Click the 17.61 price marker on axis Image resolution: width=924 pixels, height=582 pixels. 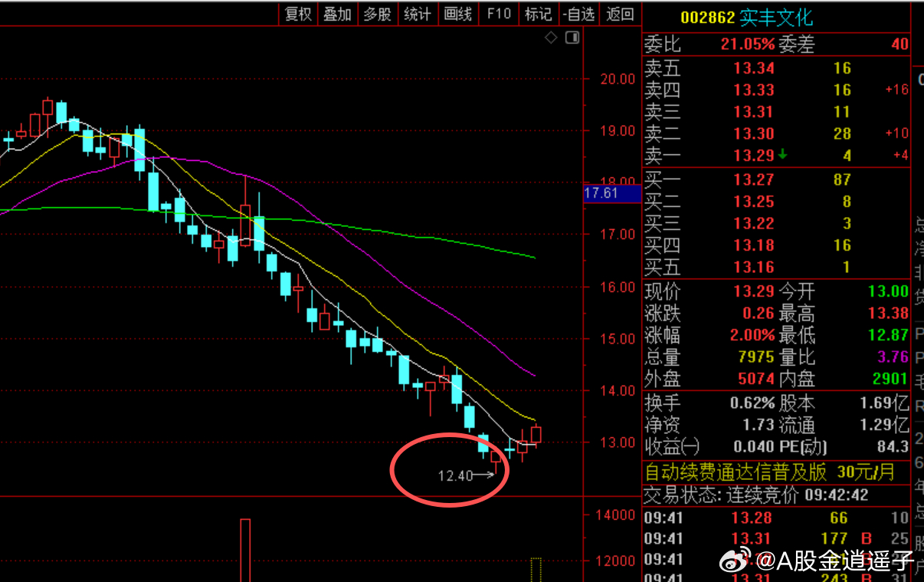pos(612,193)
